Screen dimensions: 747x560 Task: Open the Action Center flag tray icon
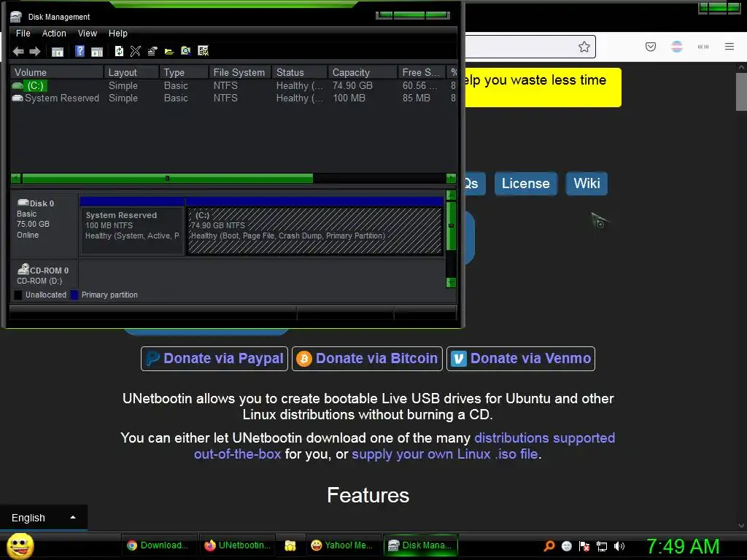(x=584, y=546)
